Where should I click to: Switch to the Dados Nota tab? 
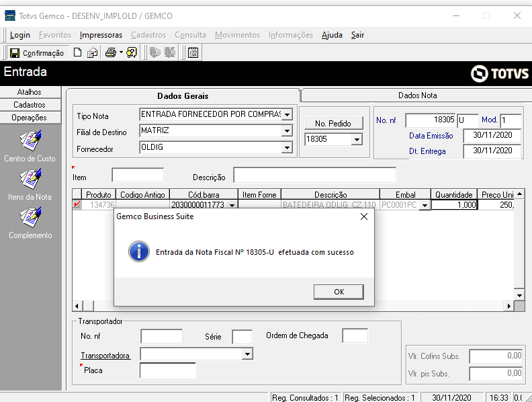coord(417,95)
